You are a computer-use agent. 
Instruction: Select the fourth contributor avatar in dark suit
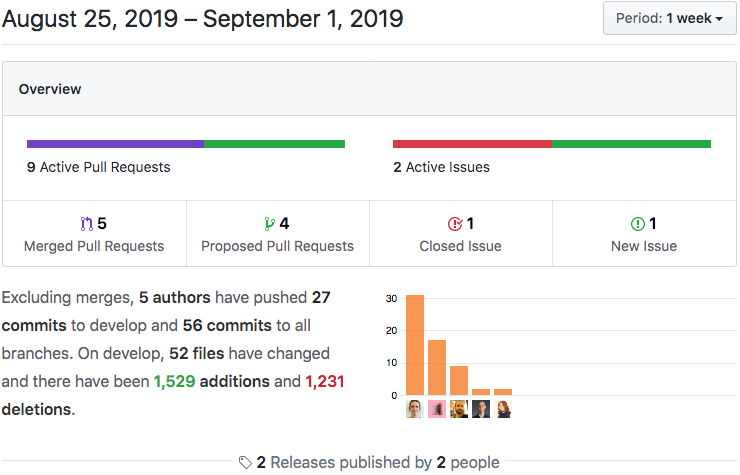tap(481, 409)
